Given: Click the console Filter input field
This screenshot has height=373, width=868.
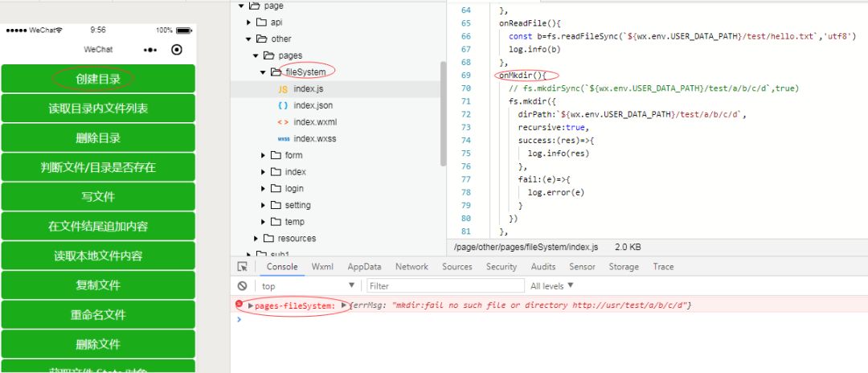Looking at the screenshot, I should pyautogui.click(x=445, y=286).
